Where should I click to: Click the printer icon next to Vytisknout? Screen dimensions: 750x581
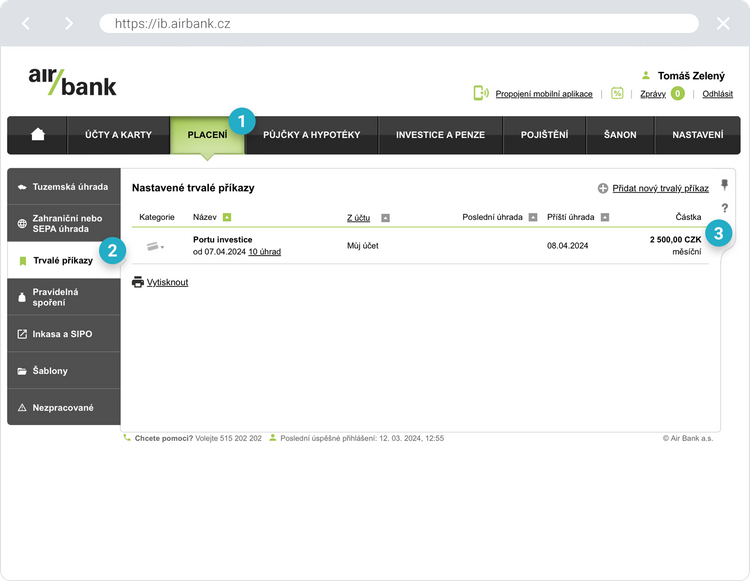pos(138,282)
